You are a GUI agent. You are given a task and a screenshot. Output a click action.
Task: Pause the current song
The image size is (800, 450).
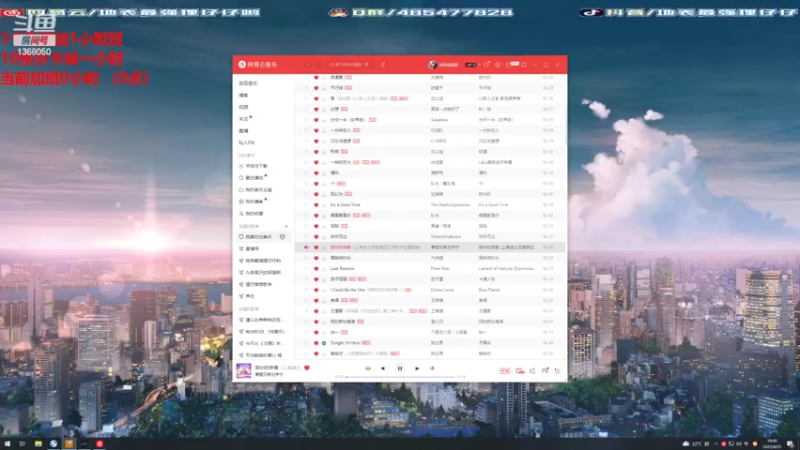click(400, 368)
